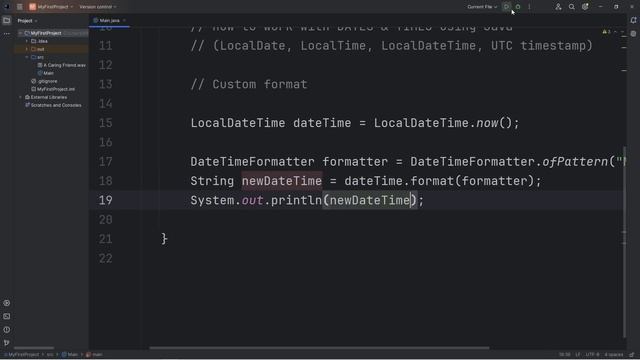Screen dimensions: 640x360
Task: Collapse the src folder
Action: (27, 57)
